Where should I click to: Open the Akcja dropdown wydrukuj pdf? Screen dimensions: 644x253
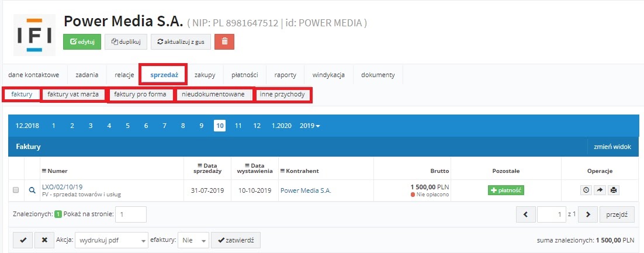coord(112,240)
